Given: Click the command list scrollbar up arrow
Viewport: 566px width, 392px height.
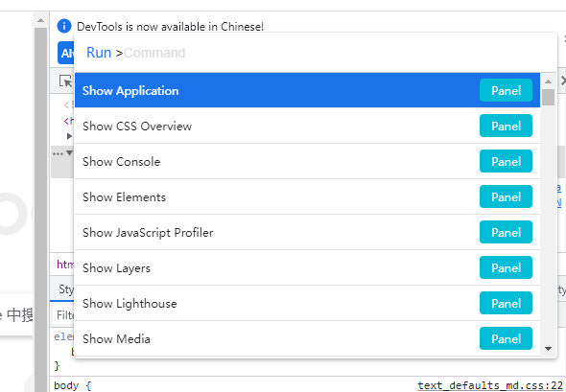Looking at the screenshot, I should 548,81.
